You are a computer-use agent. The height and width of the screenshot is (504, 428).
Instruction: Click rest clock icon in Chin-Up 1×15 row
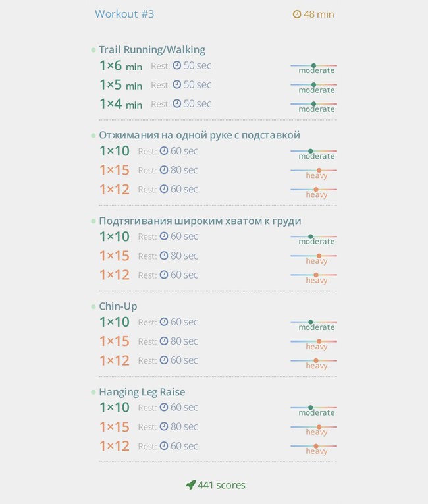click(164, 341)
